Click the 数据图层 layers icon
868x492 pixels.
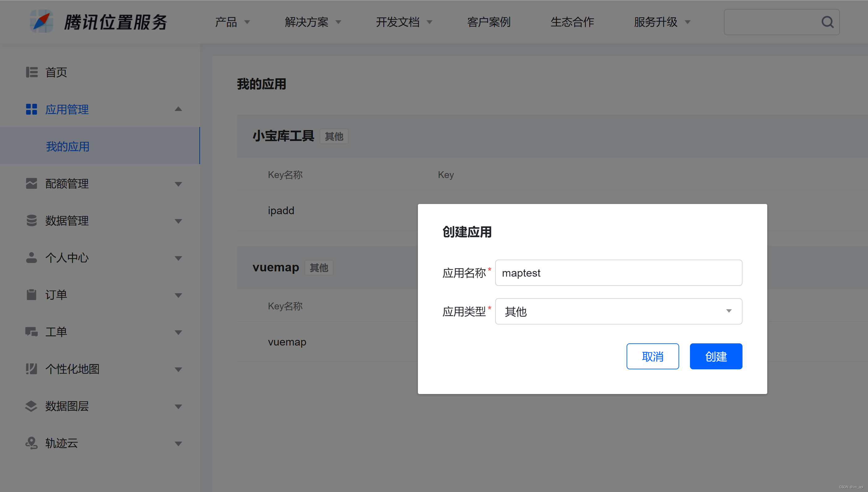[x=32, y=406]
